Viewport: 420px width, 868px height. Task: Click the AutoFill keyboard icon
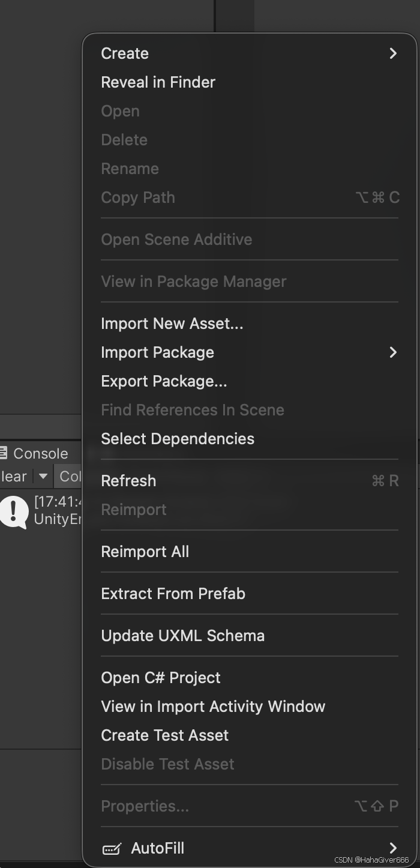(x=112, y=849)
